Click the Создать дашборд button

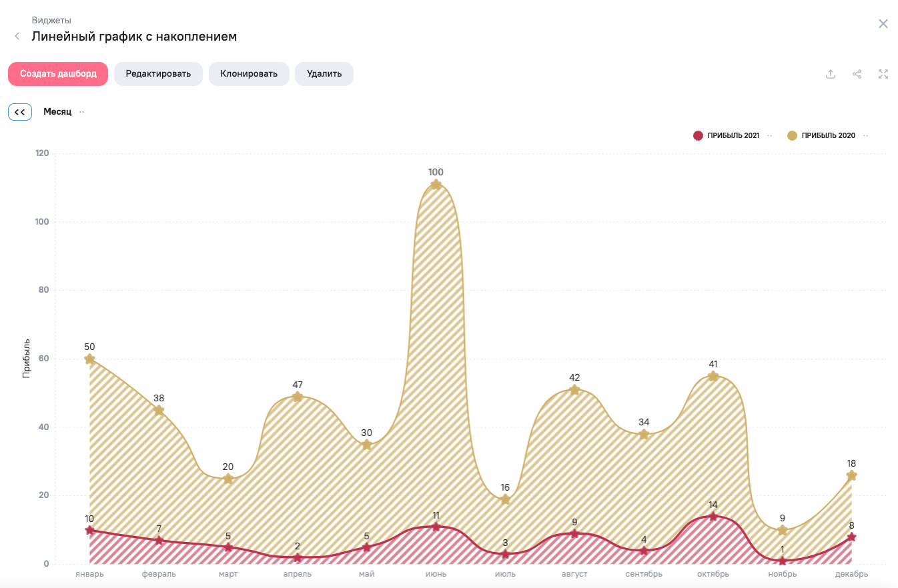pyautogui.click(x=57, y=74)
